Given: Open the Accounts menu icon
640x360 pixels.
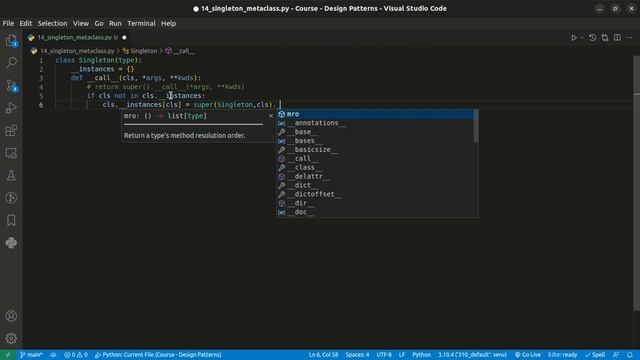Looking at the screenshot, I should 11,316.
